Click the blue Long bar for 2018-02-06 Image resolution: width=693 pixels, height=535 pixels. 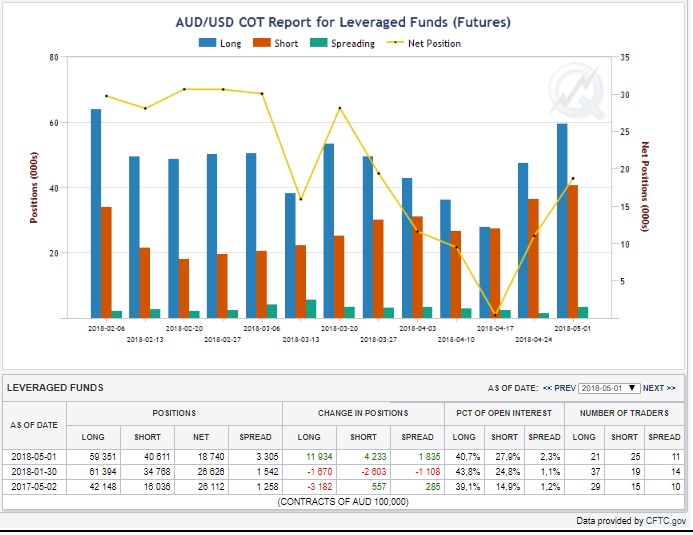coord(96,213)
